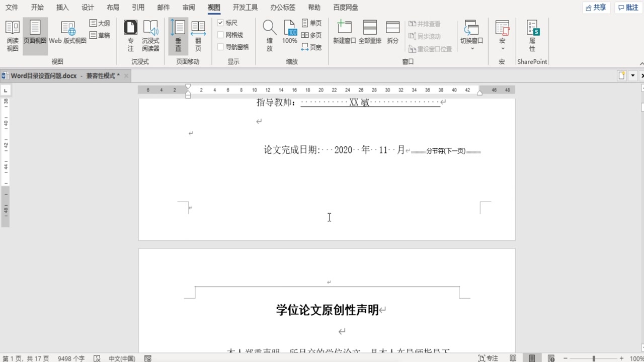Close the Word目录设置问题.docx document tab
The image size is (644, 362).
[x=126, y=76]
